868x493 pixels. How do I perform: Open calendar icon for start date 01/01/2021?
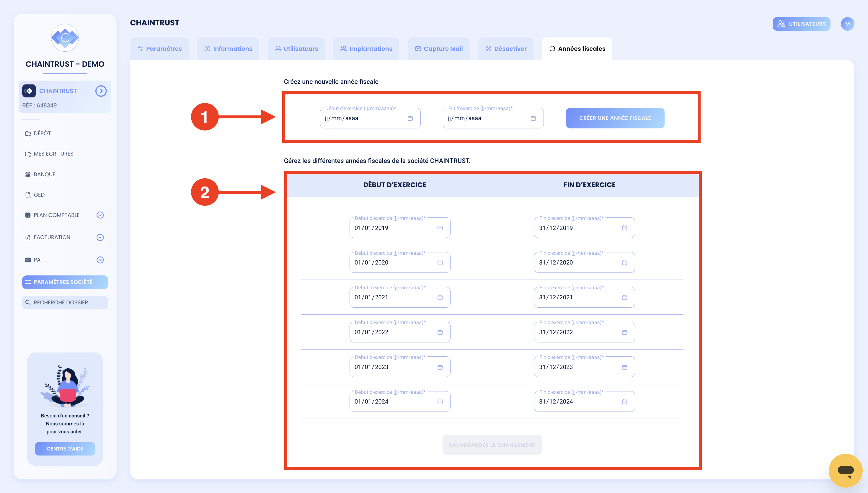click(x=440, y=297)
